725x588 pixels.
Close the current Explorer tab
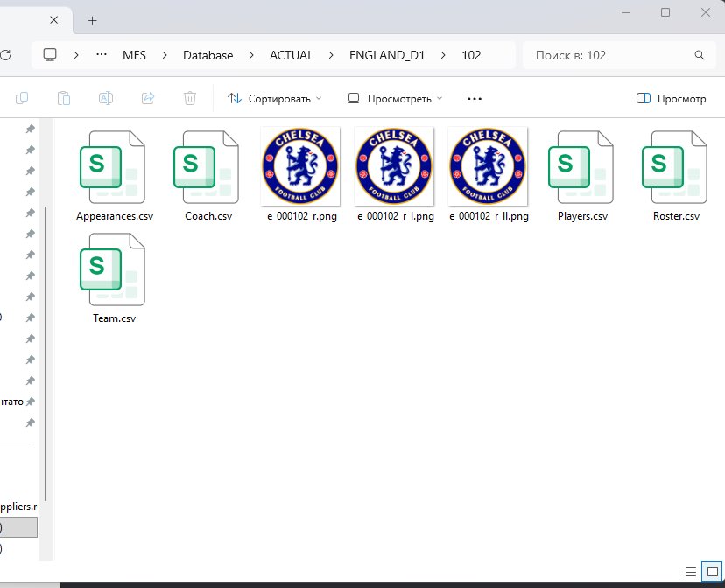pos(54,20)
